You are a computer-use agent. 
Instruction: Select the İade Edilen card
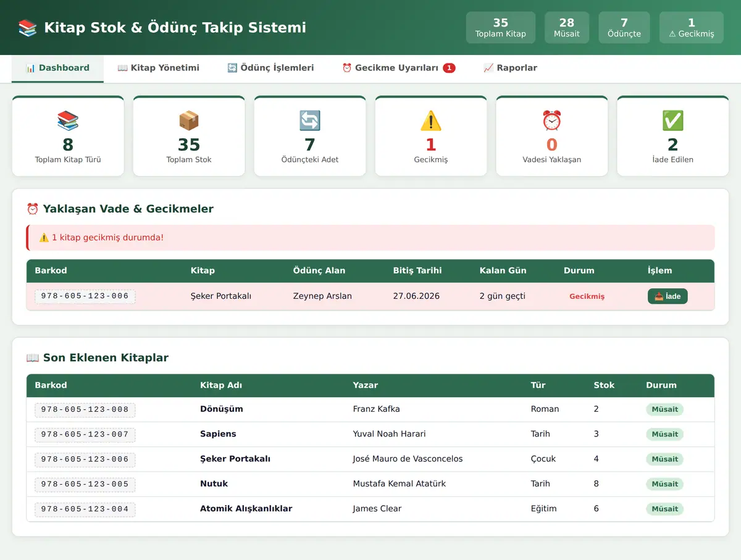[x=673, y=136]
